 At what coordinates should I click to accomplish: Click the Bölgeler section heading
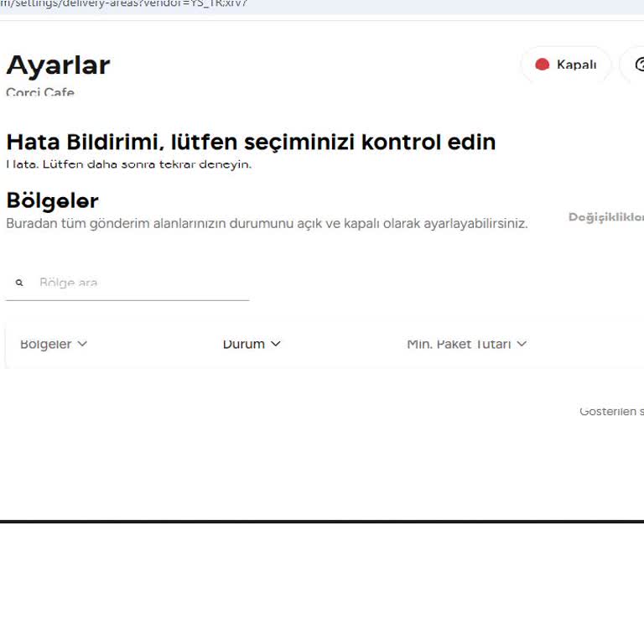53,200
